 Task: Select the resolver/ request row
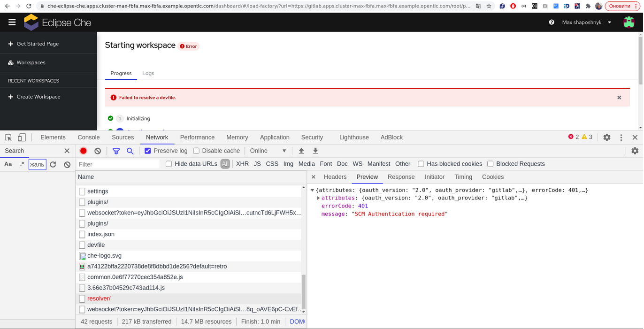189,298
